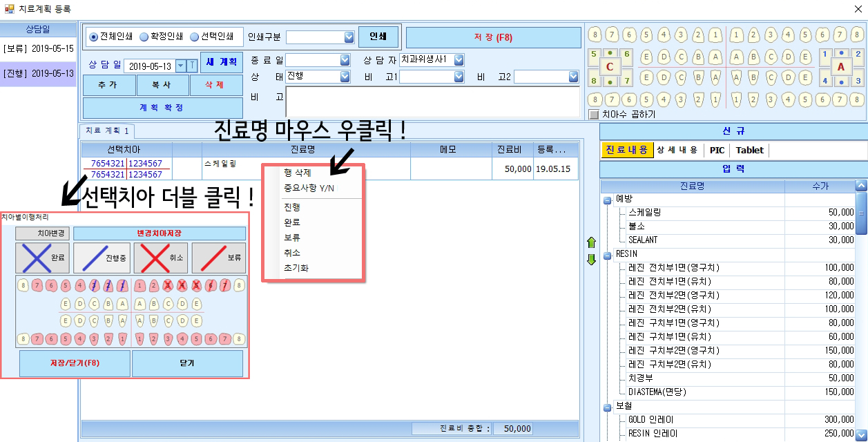
Task: Choose 행 삭제 in the context menu
Action: [x=298, y=173]
